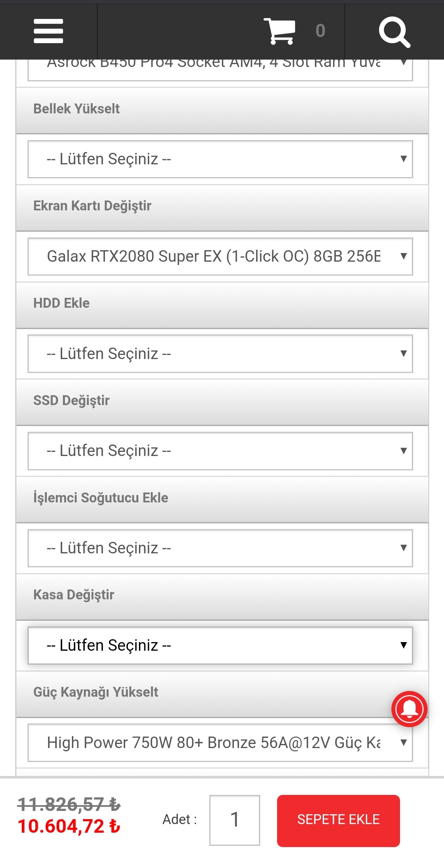Screen dimensions: 444x868
Task: Open the Kasa Değiştir dropdown
Action: (x=220, y=645)
